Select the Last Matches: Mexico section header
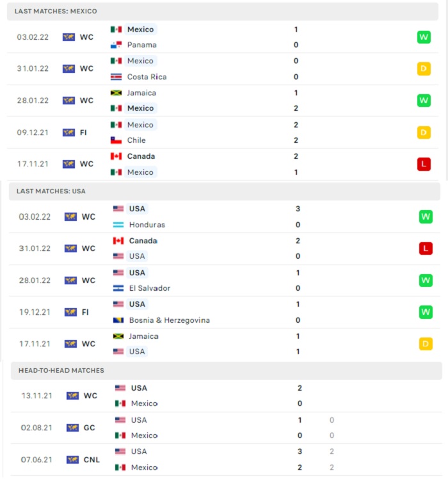448x479 pixels. point(223,12)
